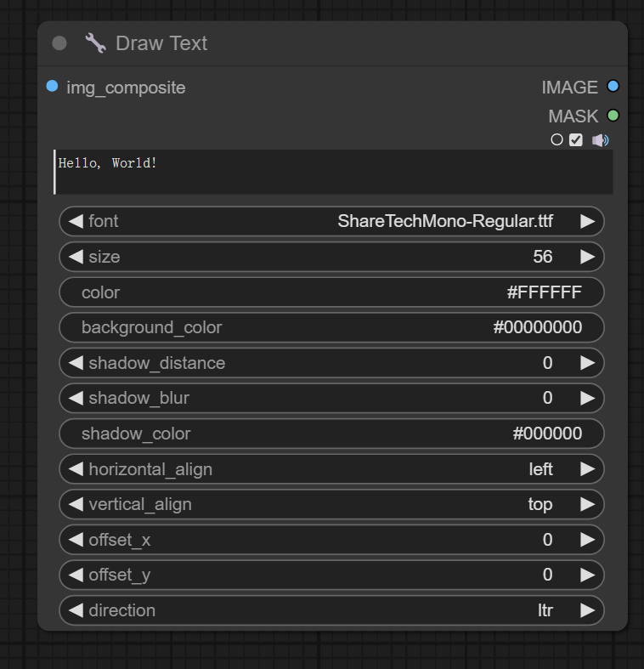
Task: Switch to next font with right arrow
Action: (x=587, y=221)
